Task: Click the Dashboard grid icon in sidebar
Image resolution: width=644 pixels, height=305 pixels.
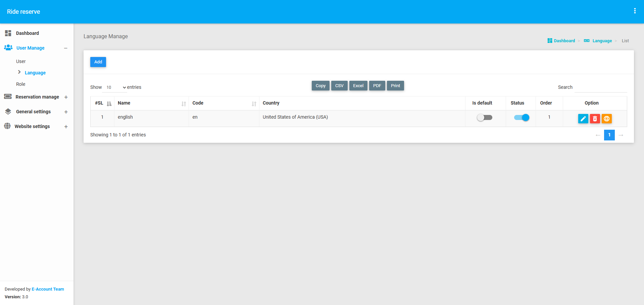Action: [8, 33]
